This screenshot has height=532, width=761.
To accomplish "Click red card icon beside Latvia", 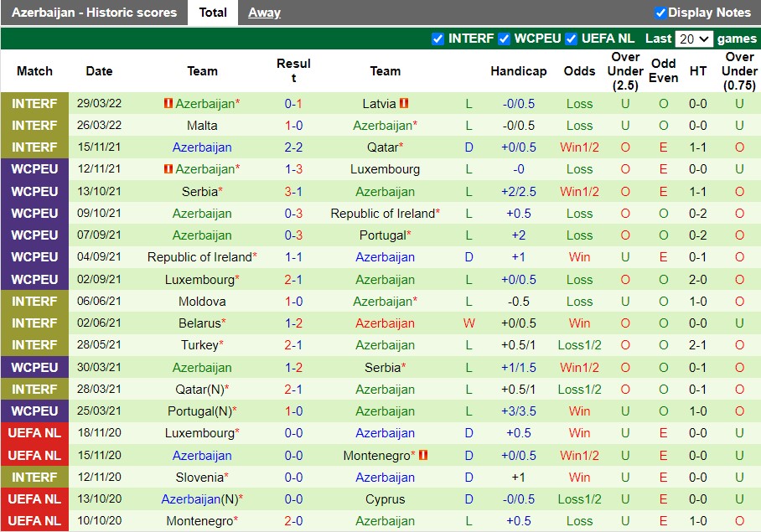I will tap(404, 103).
